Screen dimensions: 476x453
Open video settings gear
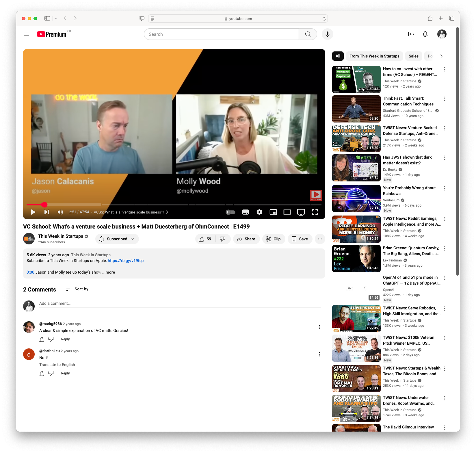259,212
